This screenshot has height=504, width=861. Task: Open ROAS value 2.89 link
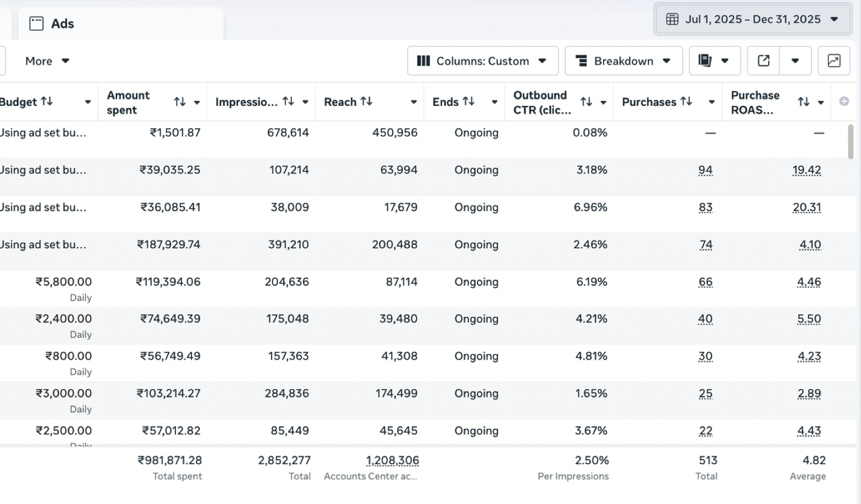point(809,394)
